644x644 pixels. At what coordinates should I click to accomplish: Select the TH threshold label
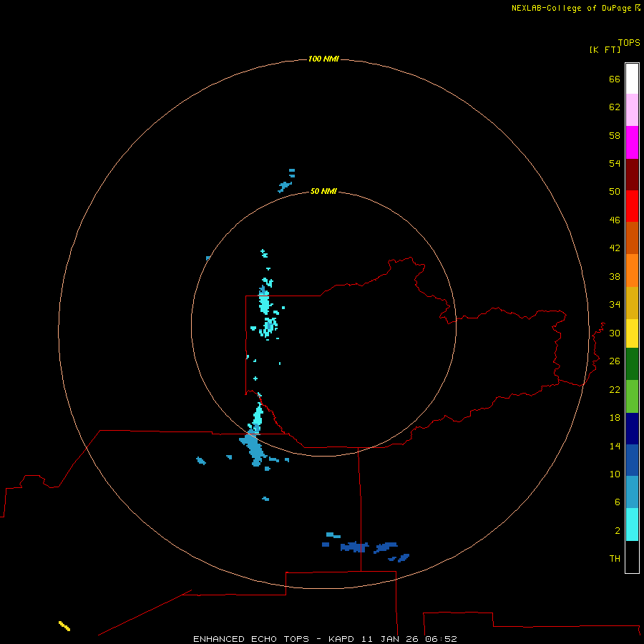(615, 559)
